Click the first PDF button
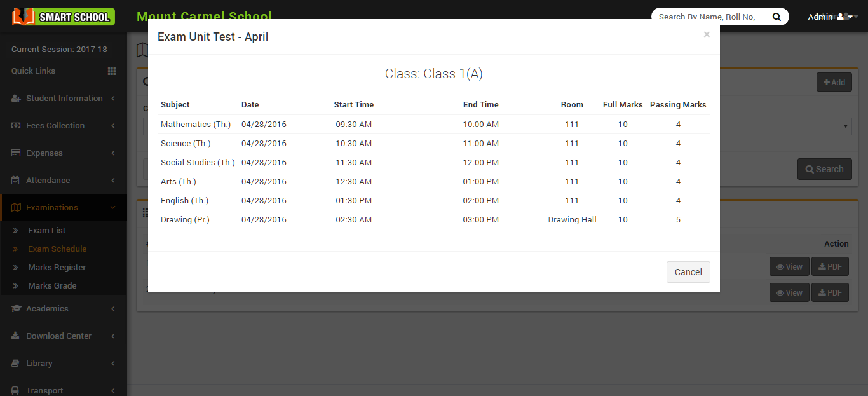Viewport: 868px width, 396px height. click(831, 267)
